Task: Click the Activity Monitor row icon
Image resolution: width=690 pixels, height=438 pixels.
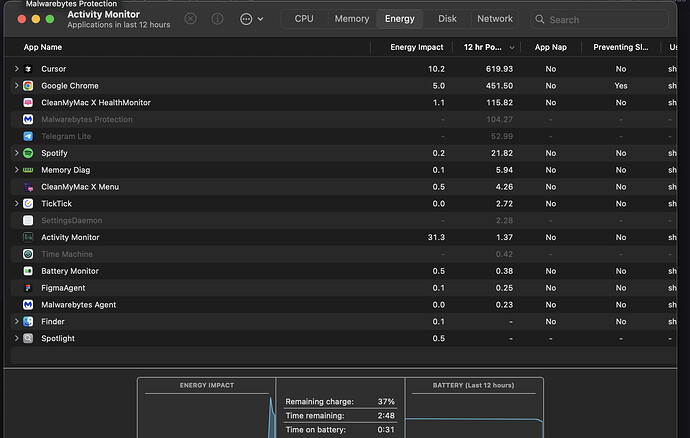Action: pyautogui.click(x=28, y=237)
